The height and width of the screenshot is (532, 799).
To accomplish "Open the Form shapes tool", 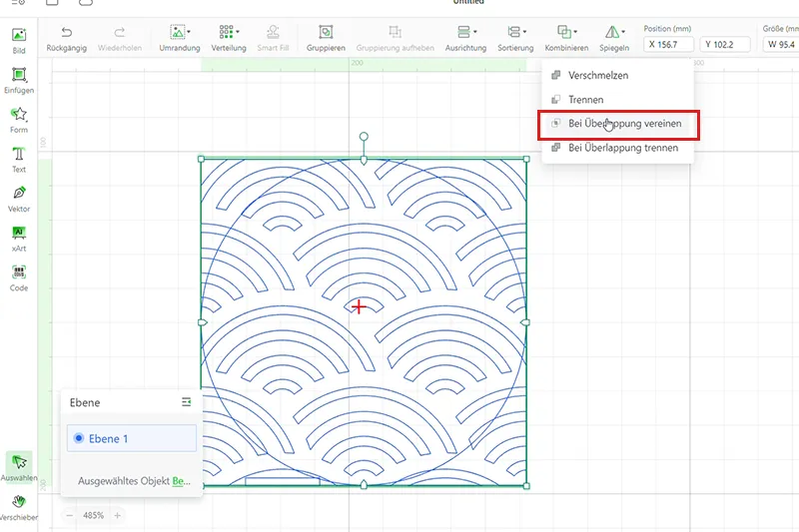I will 19,120.
